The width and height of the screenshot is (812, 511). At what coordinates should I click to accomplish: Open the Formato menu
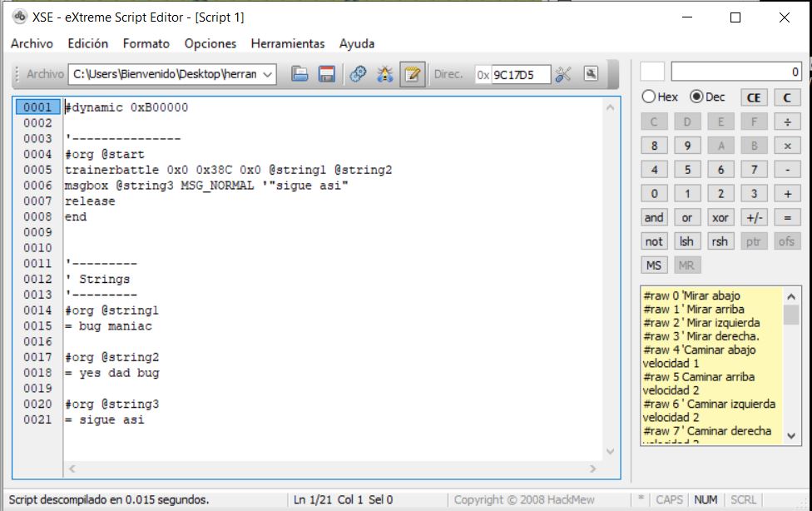146,43
